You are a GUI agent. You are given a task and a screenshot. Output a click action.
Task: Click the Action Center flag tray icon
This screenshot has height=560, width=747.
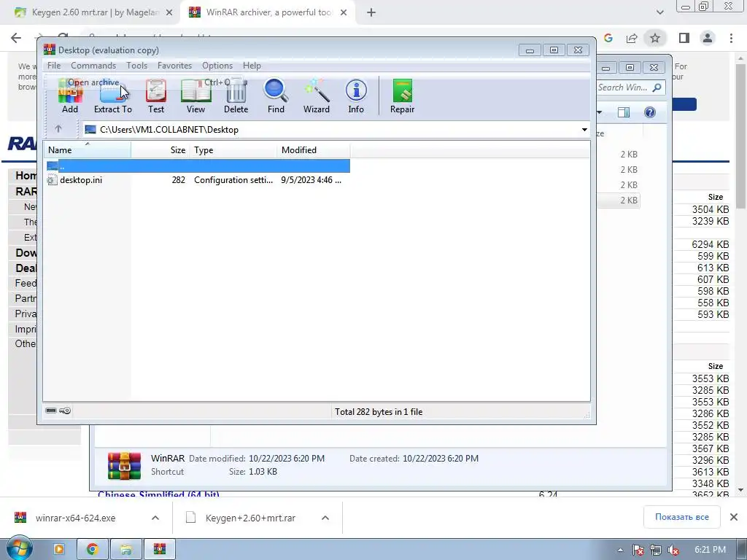click(638, 550)
